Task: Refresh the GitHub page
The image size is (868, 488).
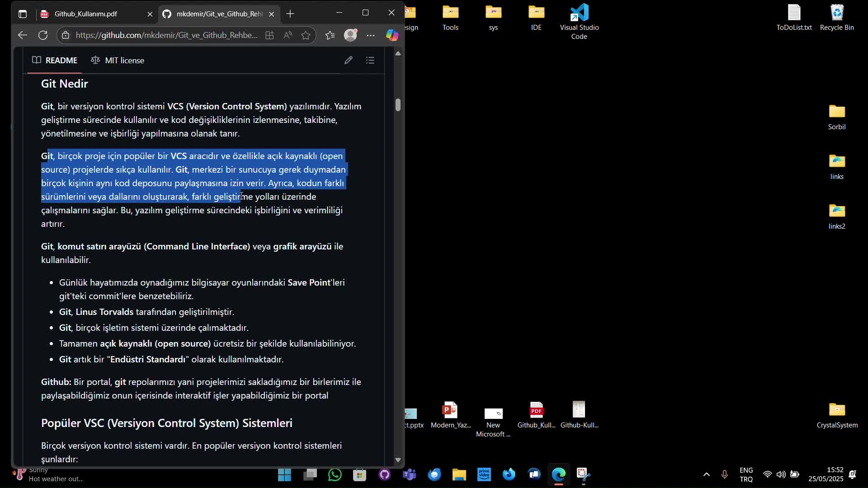Action: coord(43,35)
